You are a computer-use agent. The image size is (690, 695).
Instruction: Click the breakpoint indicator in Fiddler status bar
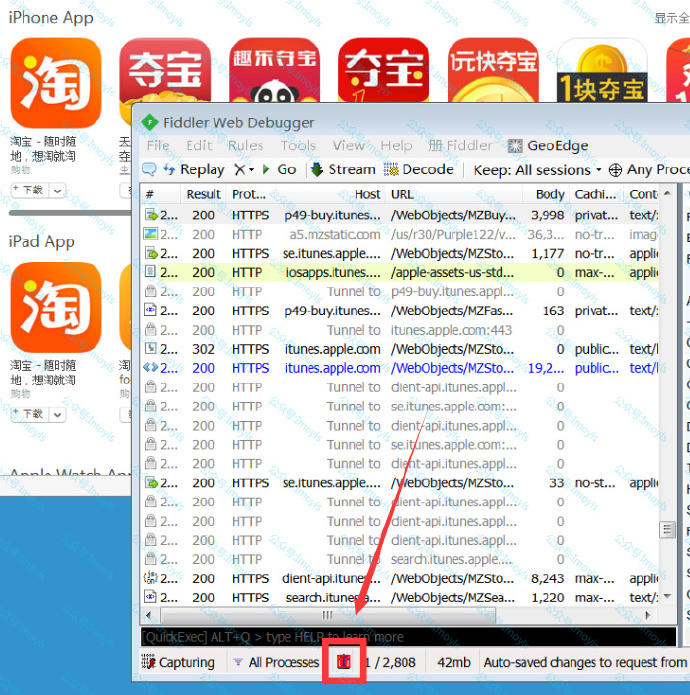pyautogui.click(x=344, y=662)
